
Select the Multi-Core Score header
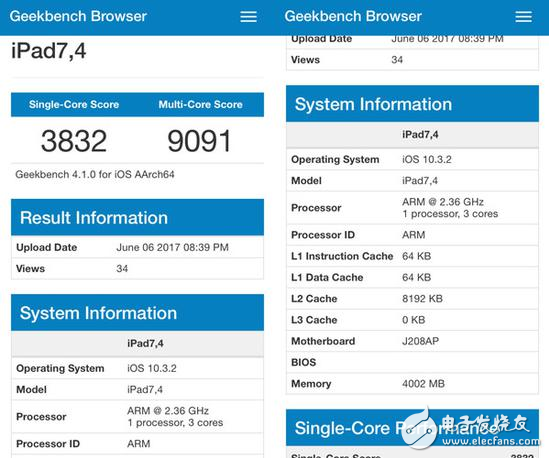[200, 104]
